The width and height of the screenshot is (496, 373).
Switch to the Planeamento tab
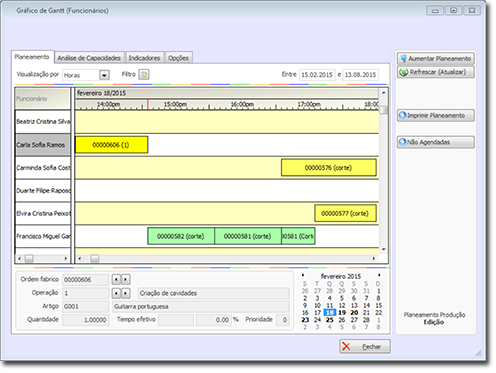pyautogui.click(x=32, y=57)
